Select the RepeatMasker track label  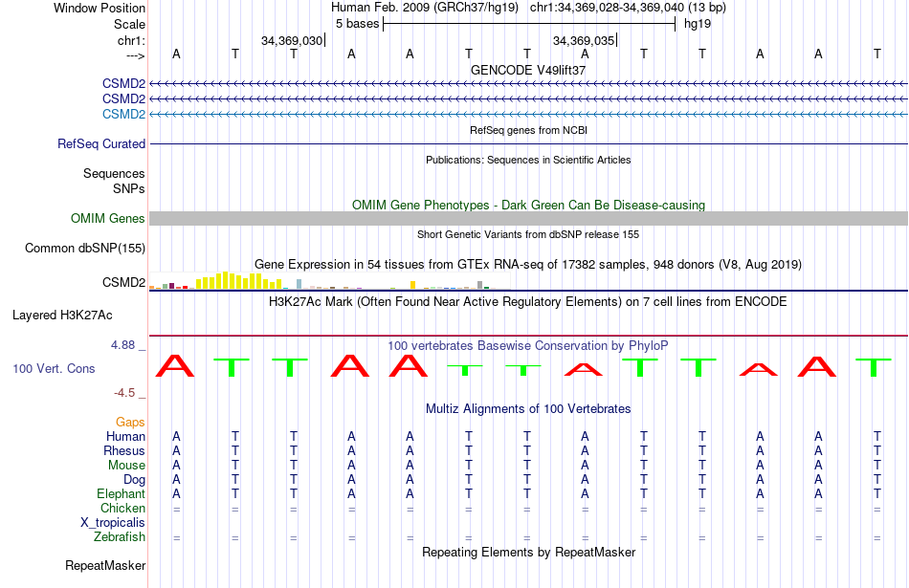(105, 565)
